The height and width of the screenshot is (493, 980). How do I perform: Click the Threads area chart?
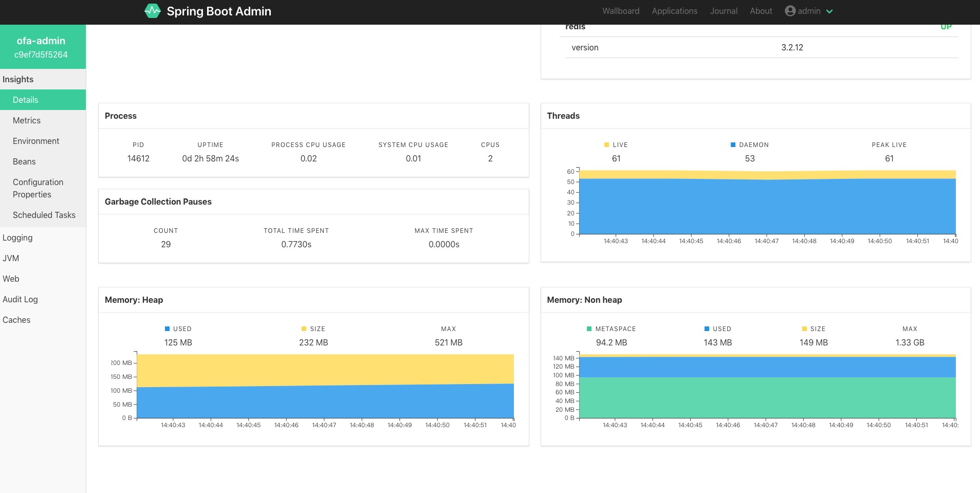tap(767, 202)
